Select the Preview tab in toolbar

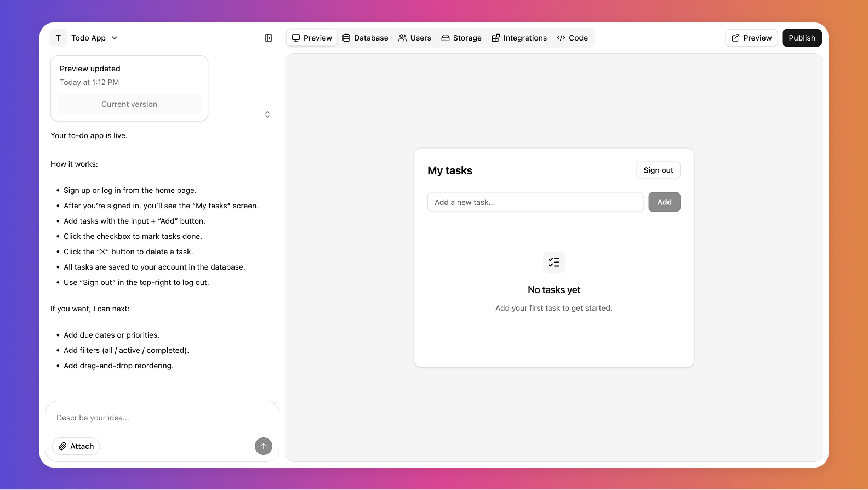[x=312, y=38]
